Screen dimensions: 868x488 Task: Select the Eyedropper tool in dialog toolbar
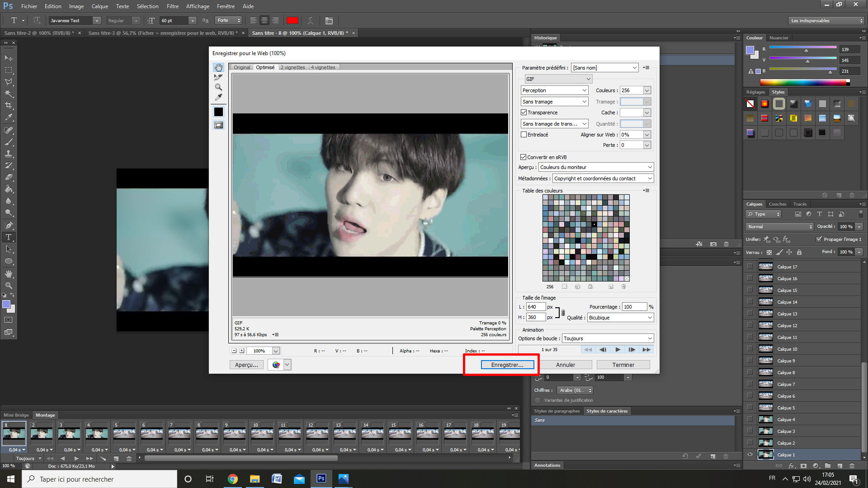(218, 97)
